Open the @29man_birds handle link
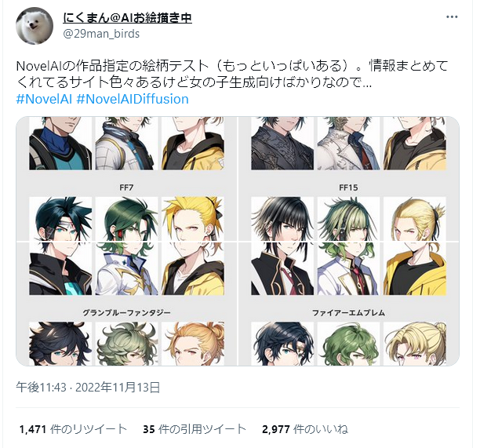Screen dimensions: 480x448 101,34
